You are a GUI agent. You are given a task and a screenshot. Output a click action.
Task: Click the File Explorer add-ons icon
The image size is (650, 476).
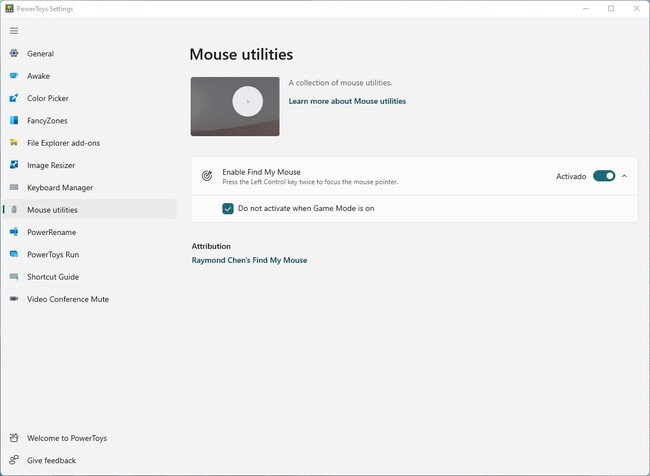(x=14, y=143)
